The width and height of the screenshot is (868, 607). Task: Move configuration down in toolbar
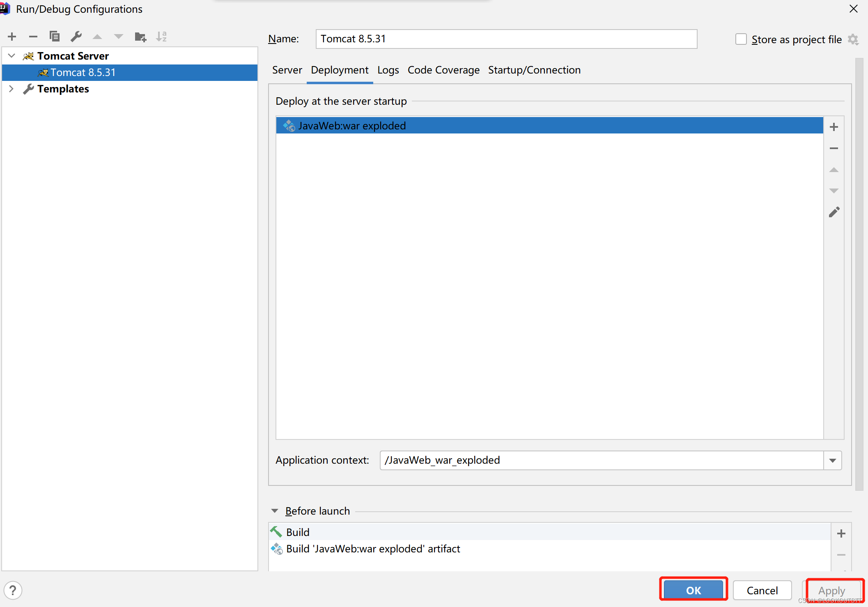(119, 37)
